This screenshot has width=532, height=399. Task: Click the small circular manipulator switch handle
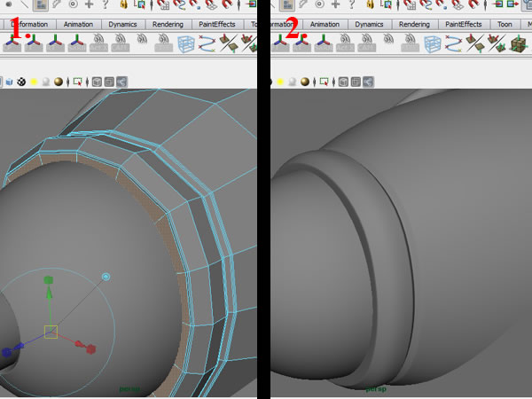click(x=106, y=277)
